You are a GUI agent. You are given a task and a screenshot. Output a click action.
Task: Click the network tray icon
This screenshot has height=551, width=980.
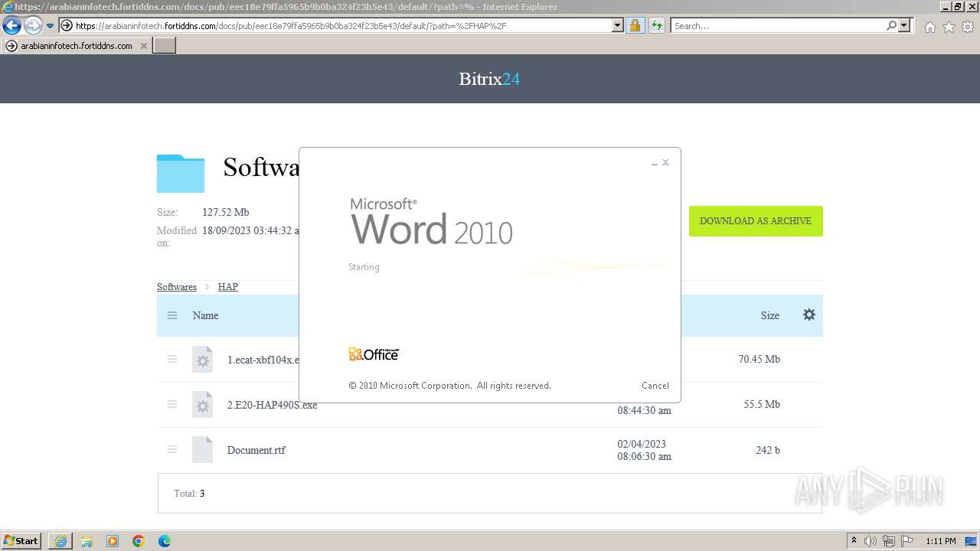coord(889,541)
